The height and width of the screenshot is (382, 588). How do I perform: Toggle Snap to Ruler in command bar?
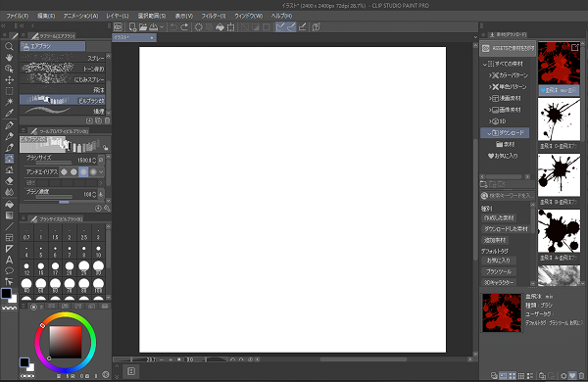(280, 27)
